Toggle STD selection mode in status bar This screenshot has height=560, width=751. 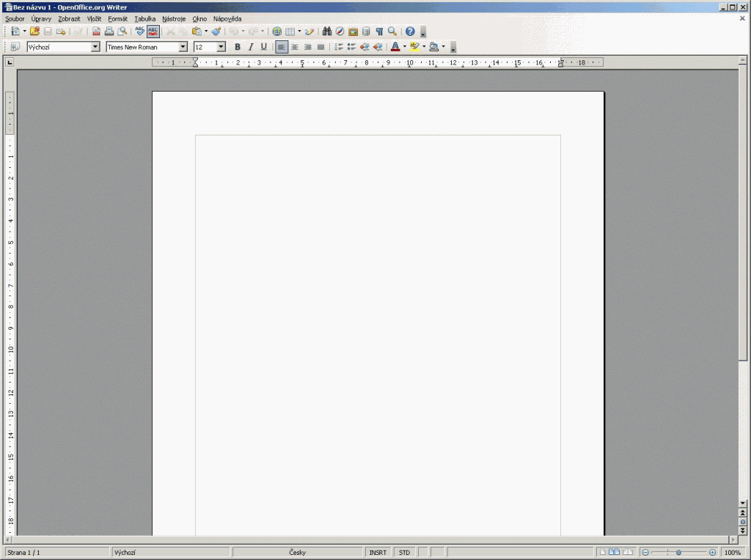404,553
